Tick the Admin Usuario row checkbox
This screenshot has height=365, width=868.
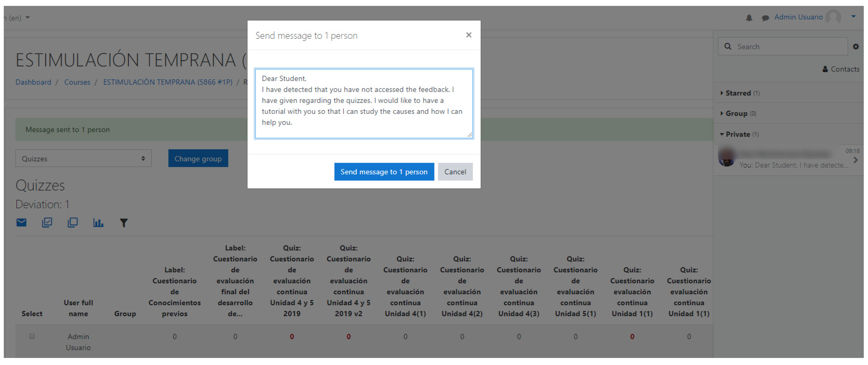tap(32, 336)
